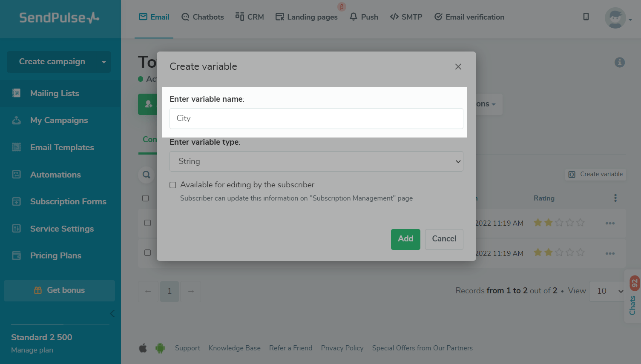
Task: Switch to the Chatbots tab
Action: (203, 17)
